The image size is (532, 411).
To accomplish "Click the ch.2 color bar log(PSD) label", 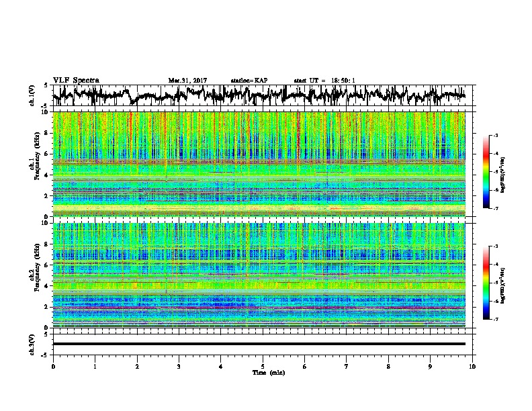I will tap(502, 285).
